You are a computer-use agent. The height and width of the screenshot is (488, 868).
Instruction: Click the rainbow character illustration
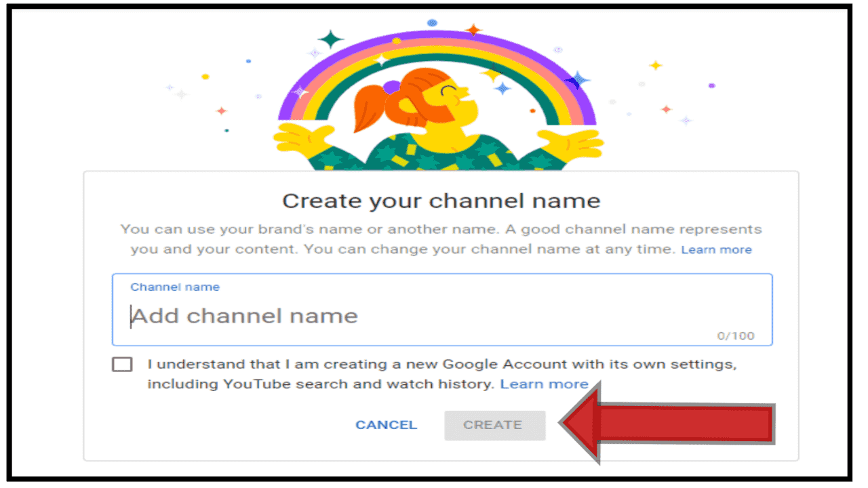[438, 95]
